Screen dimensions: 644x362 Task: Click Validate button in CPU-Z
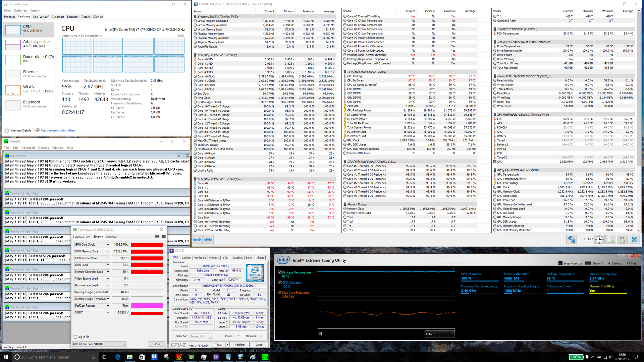click(x=240, y=345)
